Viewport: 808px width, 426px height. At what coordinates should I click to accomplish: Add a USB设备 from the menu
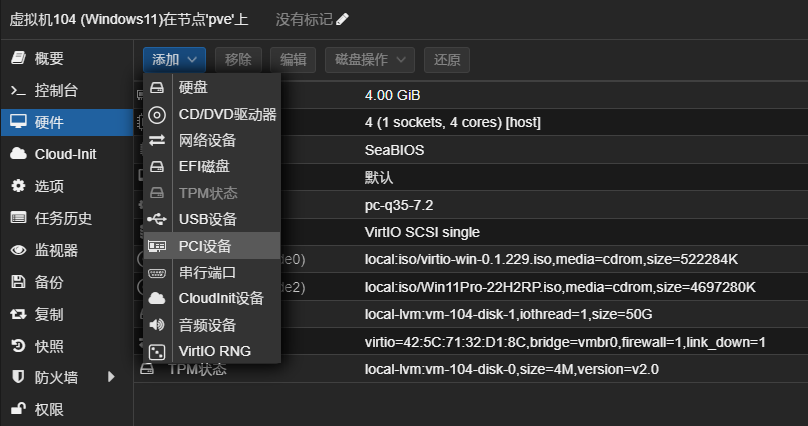tap(207, 219)
